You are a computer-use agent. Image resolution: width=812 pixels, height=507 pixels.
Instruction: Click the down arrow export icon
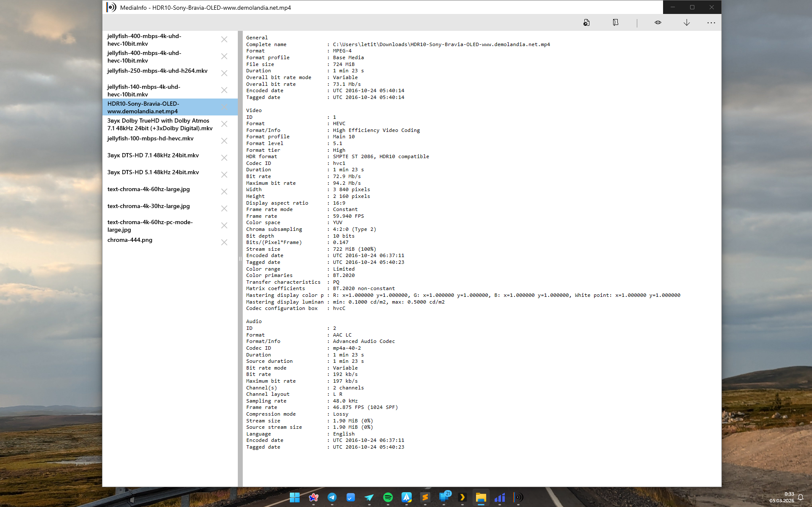[687, 23]
